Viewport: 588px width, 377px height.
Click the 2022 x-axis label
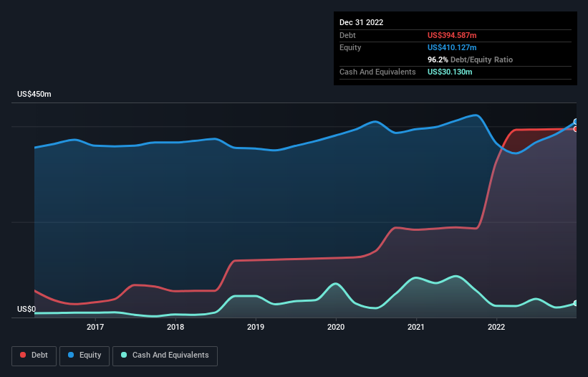[496, 327]
